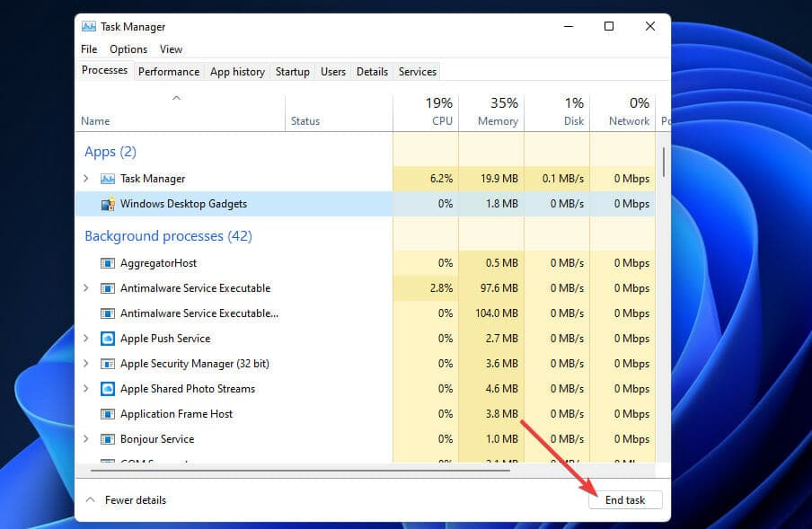
Task: Click the Background processes (42) heading
Action: tap(168, 236)
